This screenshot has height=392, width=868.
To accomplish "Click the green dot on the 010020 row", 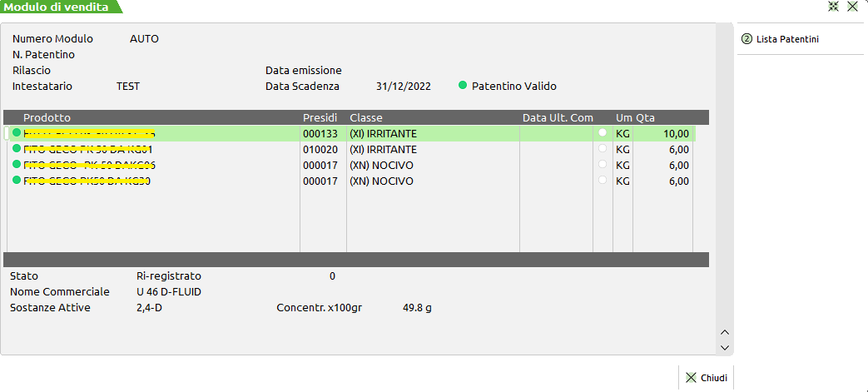I will [17, 149].
